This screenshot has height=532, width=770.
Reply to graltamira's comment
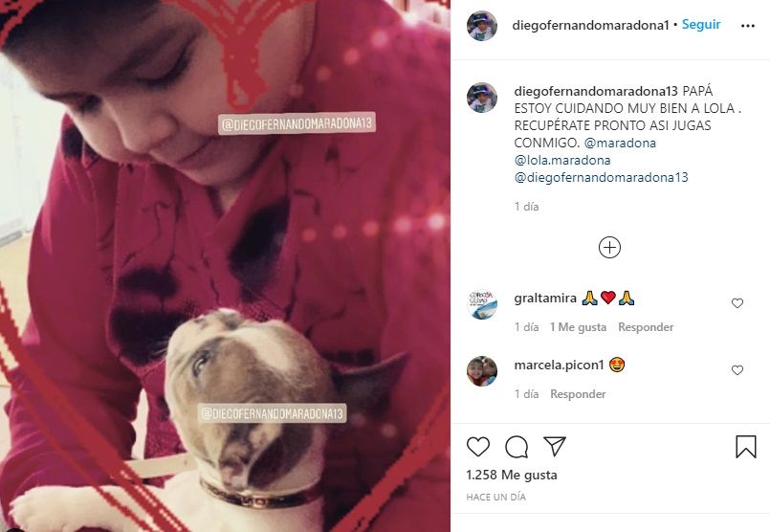tap(646, 327)
